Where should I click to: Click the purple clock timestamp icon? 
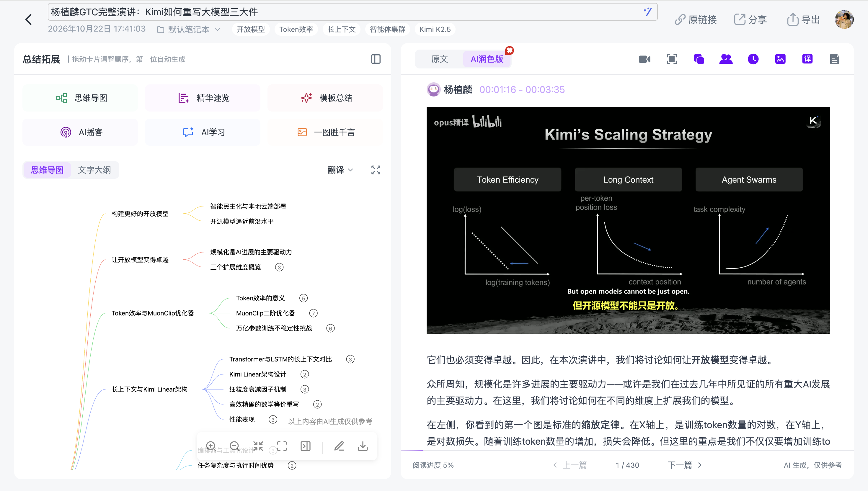pyautogui.click(x=753, y=59)
